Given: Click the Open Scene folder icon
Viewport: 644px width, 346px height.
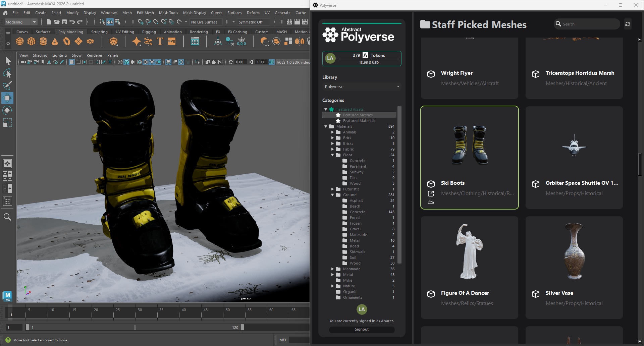Looking at the screenshot, I should pyautogui.click(x=57, y=22).
